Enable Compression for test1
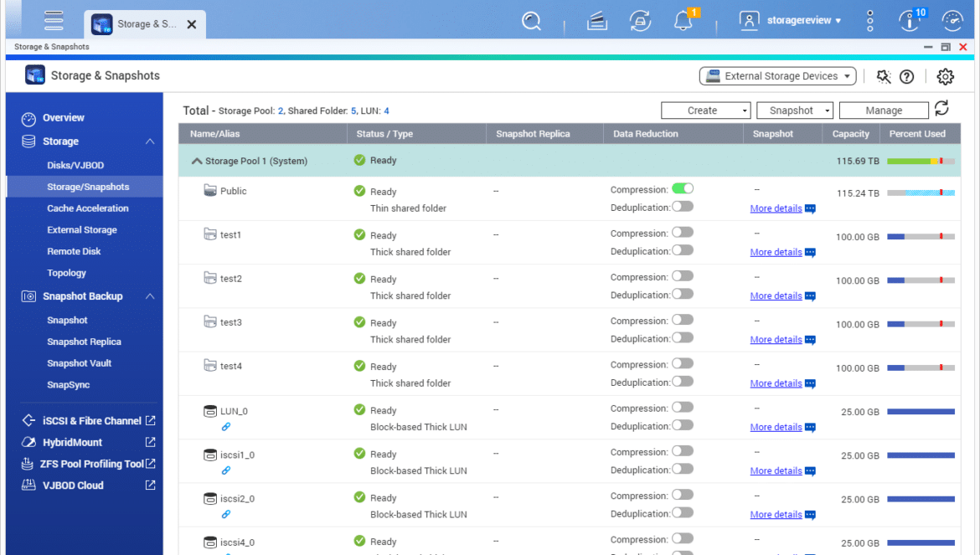Viewport: 980px width, 555px height. pyautogui.click(x=683, y=232)
